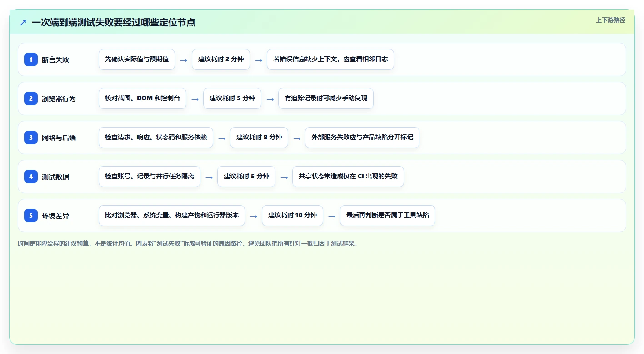Viewport: 644px width, 354px height.
Task: Select step number 4 badge
Action: point(31,176)
